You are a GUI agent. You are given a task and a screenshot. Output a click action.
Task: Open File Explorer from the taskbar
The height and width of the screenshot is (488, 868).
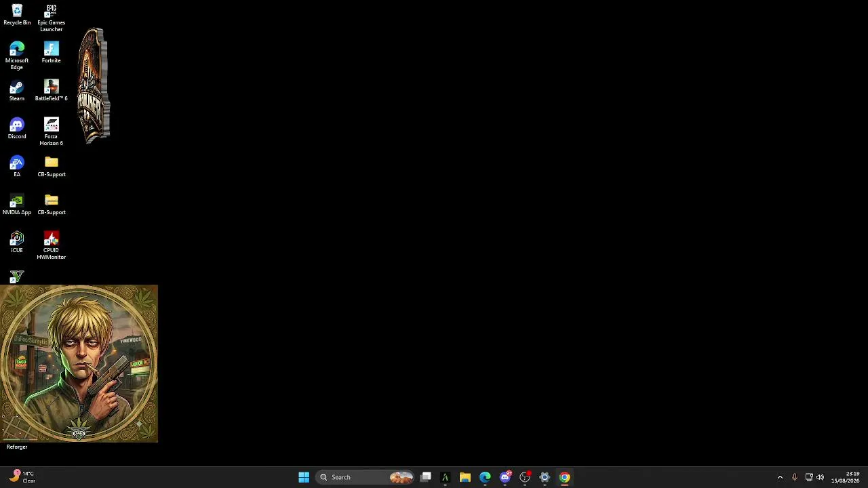point(465,477)
